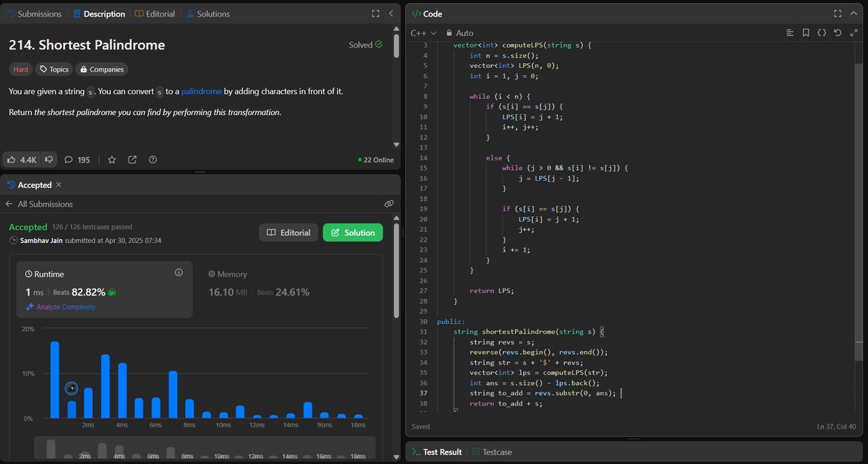The image size is (868, 464).
Task: Open the comments icon showing 195
Action: click(x=69, y=160)
